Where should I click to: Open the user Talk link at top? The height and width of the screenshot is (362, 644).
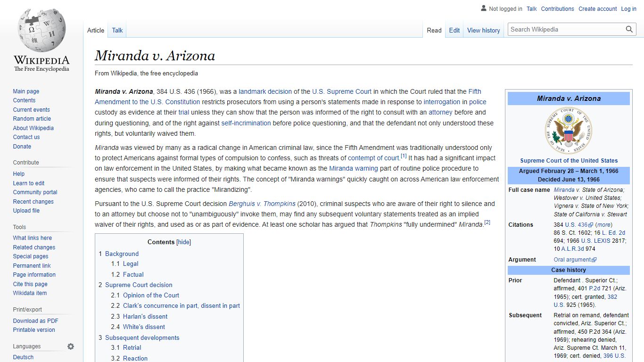532,8
